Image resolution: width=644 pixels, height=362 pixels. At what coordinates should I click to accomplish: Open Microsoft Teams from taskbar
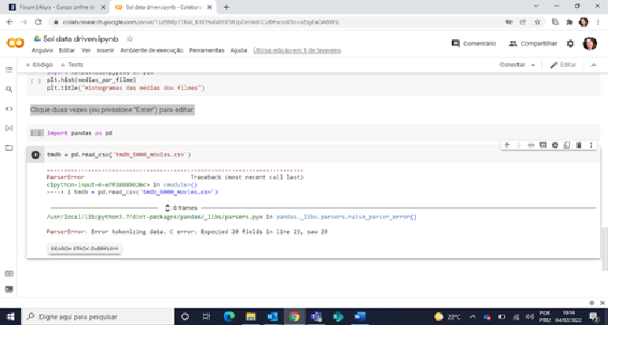click(x=316, y=316)
